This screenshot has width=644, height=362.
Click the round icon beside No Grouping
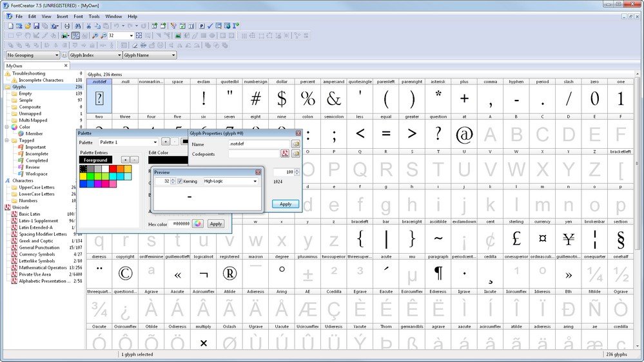64,55
